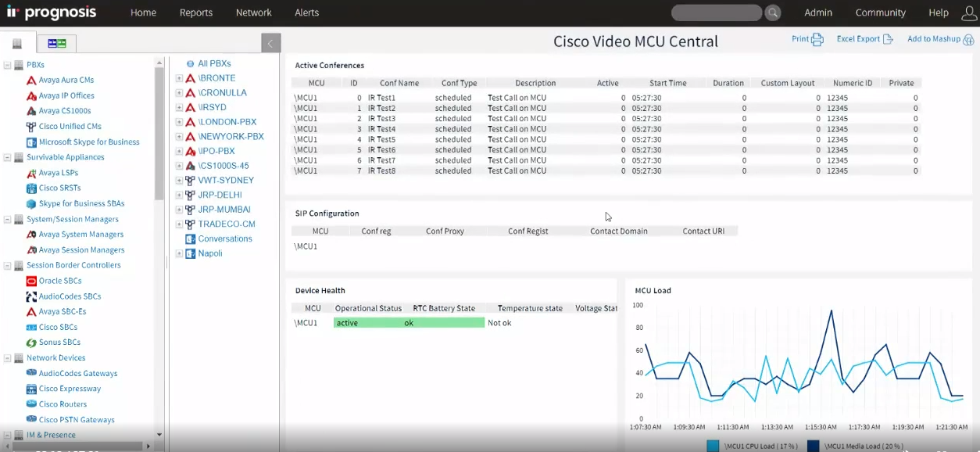Screen dimensions: 980x452
Task: Expand the VWT-SYDNEY tree node
Action: pyautogui.click(x=179, y=181)
